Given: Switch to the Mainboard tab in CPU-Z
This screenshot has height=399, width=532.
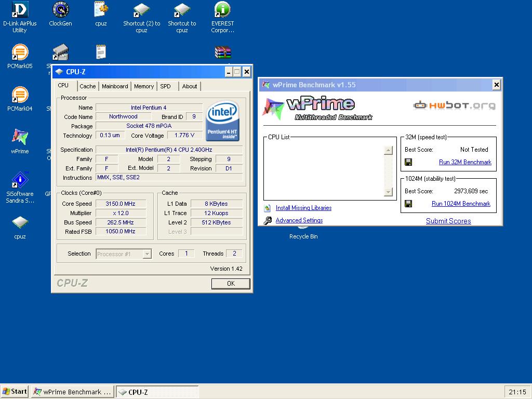Looking at the screenshot, I should click(115, 86).
